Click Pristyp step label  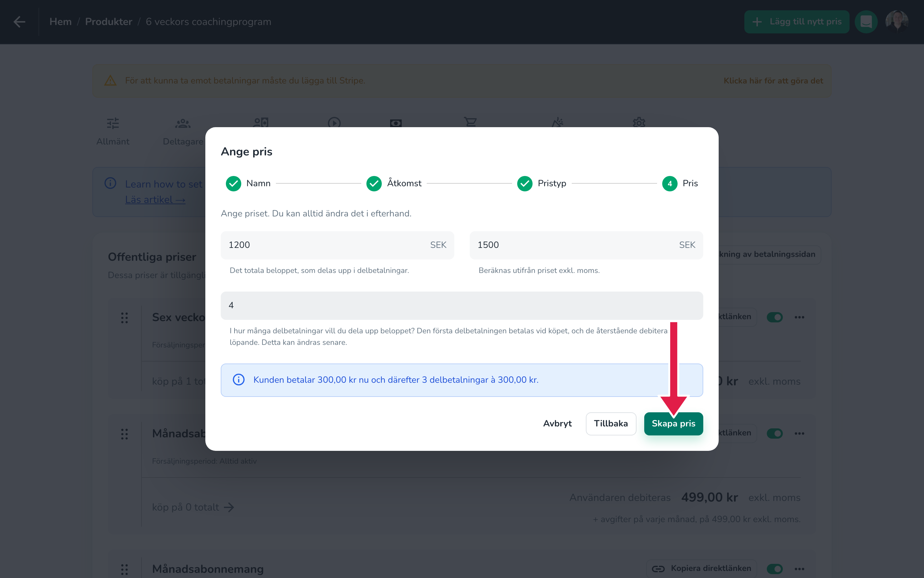552,183
